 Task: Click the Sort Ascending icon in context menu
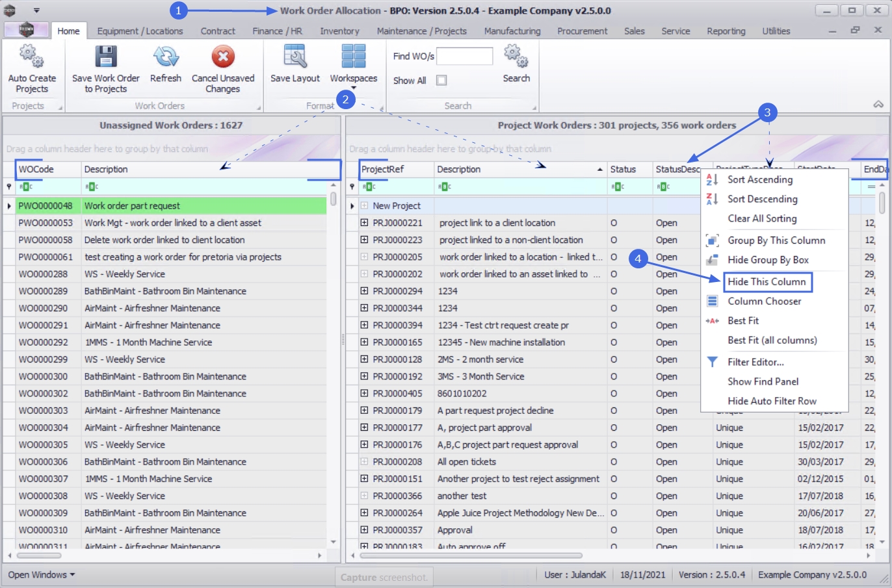point(712,180)
